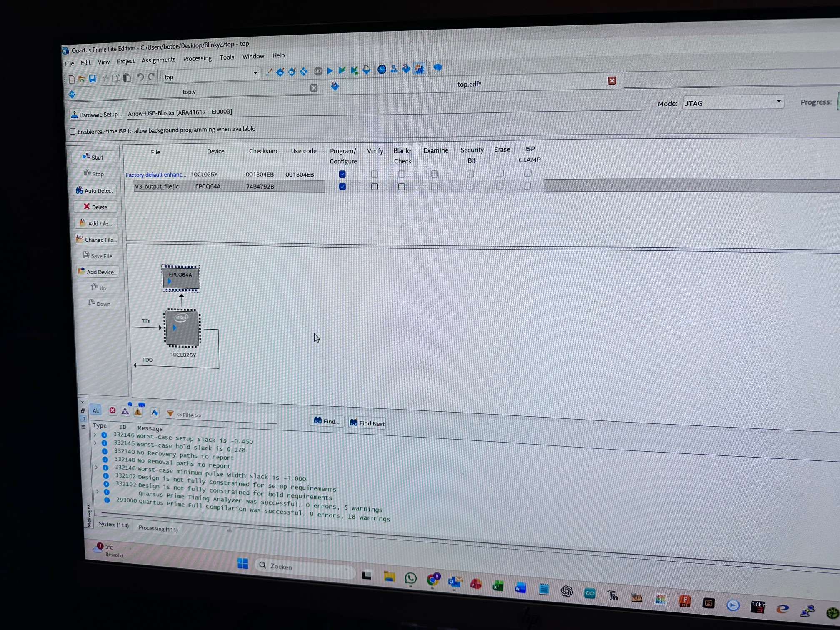Click the EPCQ64A chip diagram

[x=180, y=278]
